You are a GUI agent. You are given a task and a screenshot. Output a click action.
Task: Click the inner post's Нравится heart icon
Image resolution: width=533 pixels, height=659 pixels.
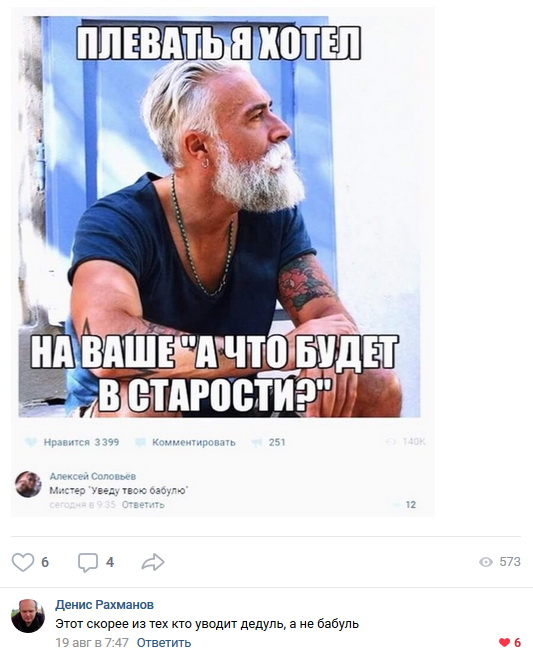pos(32,442)
